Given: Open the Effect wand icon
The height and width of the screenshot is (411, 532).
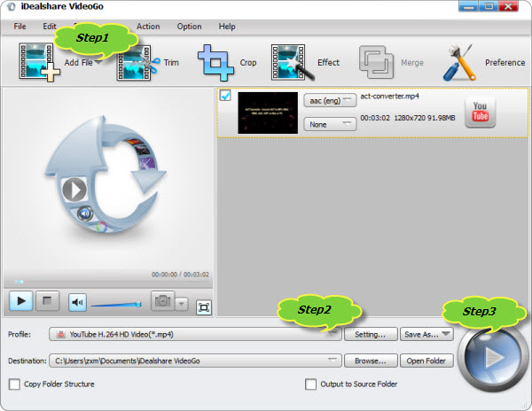Looking at the screenshot, I should 293,63.
